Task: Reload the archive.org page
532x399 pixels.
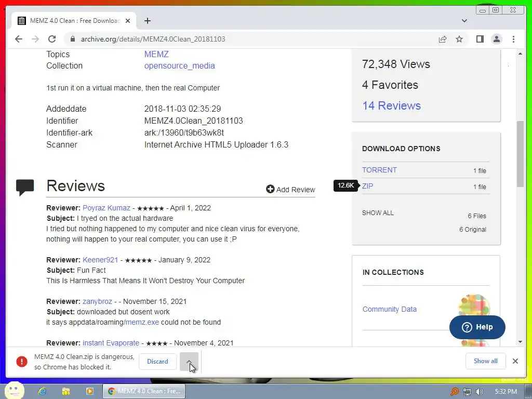Action: pyautogui.click(x=52, y=39)
